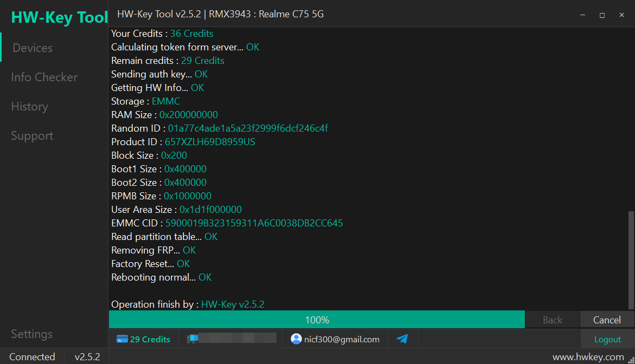Click the Removing FRP... OK line

click(153, 250)
